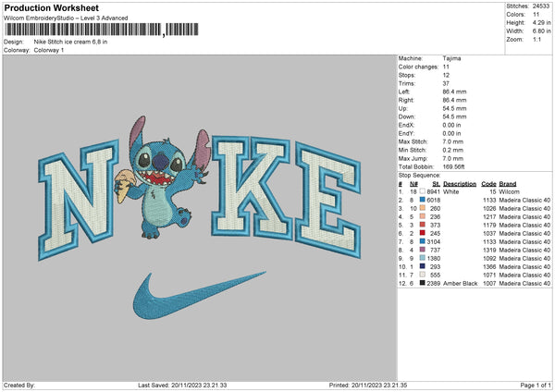Click thread code '1179' in row 5
Screen dimensions: 555x392
[x=489, y=225]
